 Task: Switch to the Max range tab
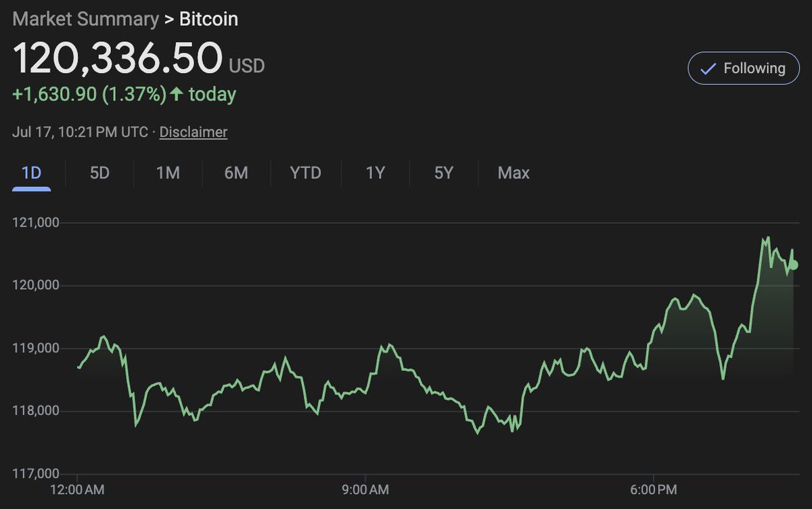[x=514, y=173]
